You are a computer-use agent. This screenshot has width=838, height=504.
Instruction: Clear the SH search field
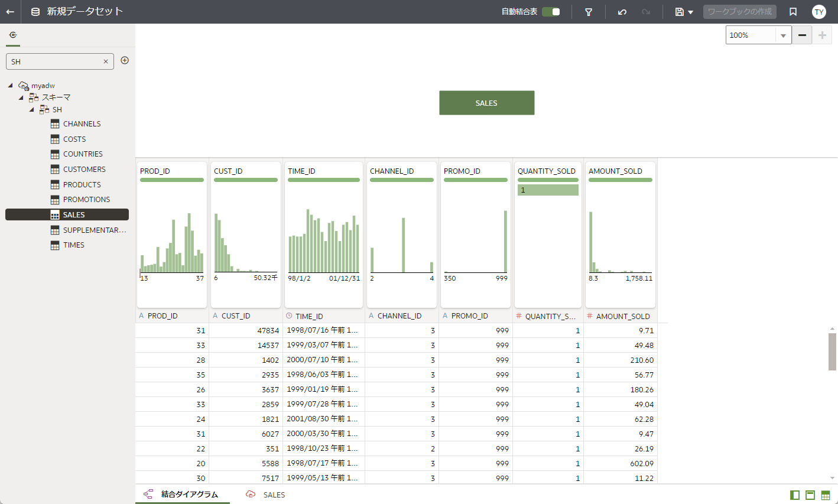click(x=106, y=61)
